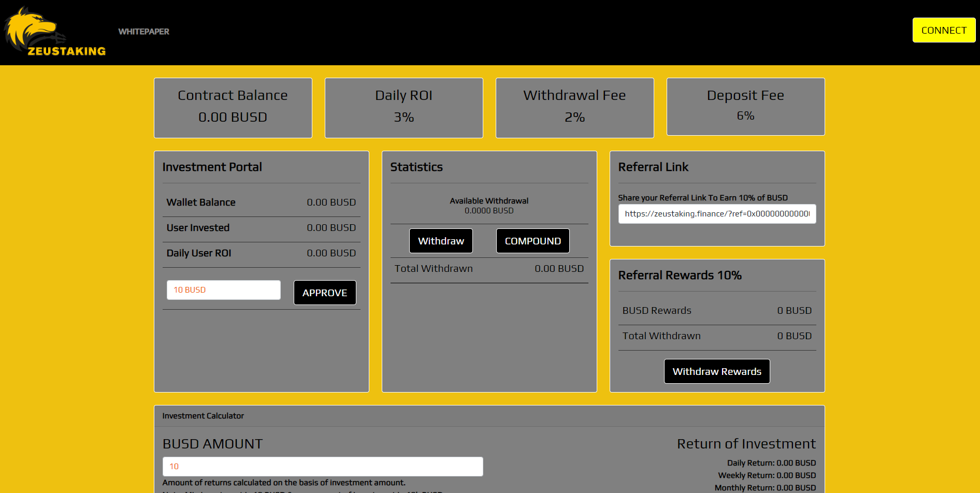This screenshot has width=980, height=493.
Task: Click the Investment Calculator header
Action: point(203,416)
